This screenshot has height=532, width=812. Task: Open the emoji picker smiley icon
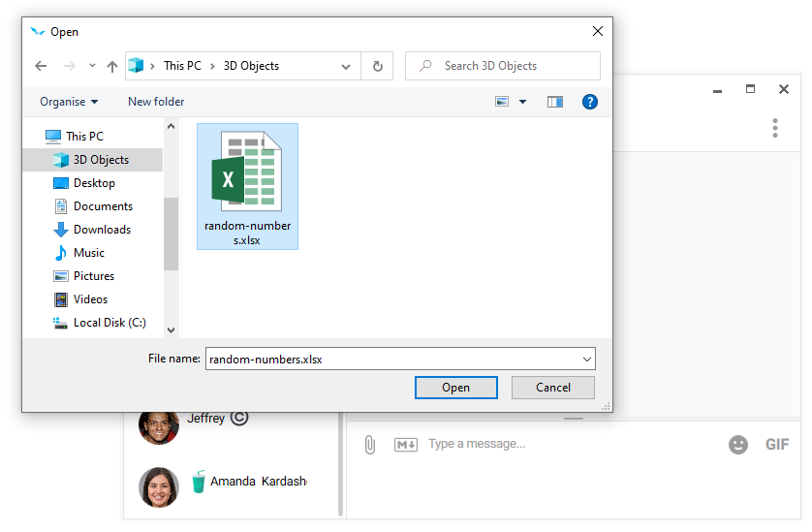(x=738, y=445)
